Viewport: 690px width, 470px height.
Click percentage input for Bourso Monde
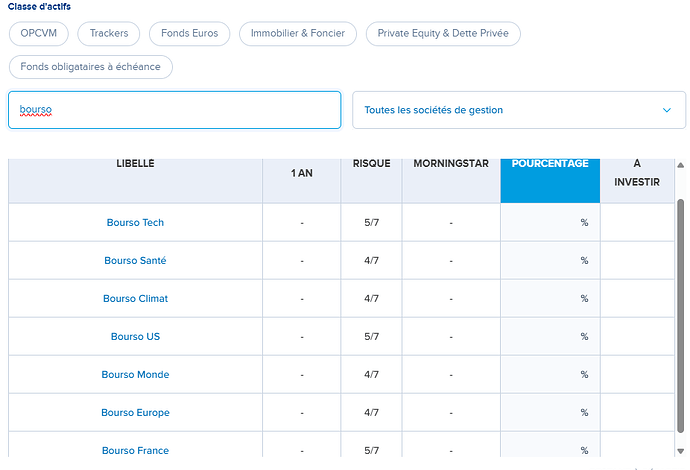coord(550,375)
